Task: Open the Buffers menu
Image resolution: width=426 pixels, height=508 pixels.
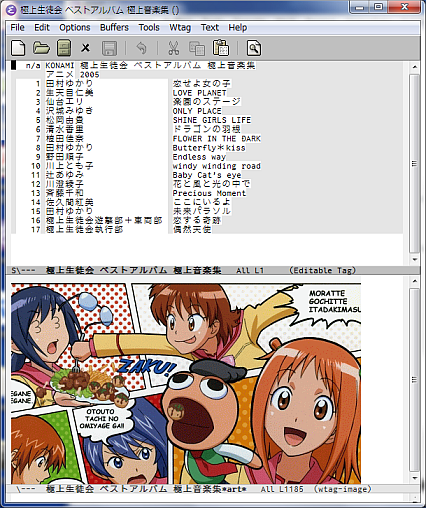Action: (114, 27)
